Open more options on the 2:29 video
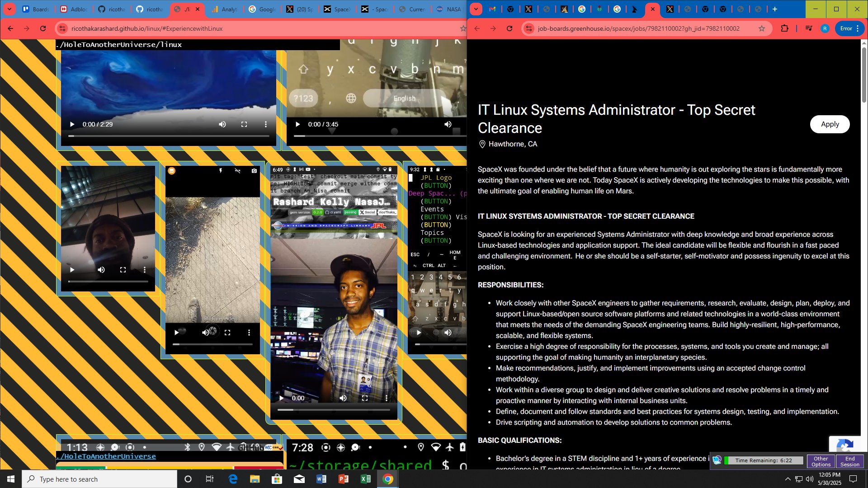This screenshot has height=488, width=868. click(x=266, y=124)
